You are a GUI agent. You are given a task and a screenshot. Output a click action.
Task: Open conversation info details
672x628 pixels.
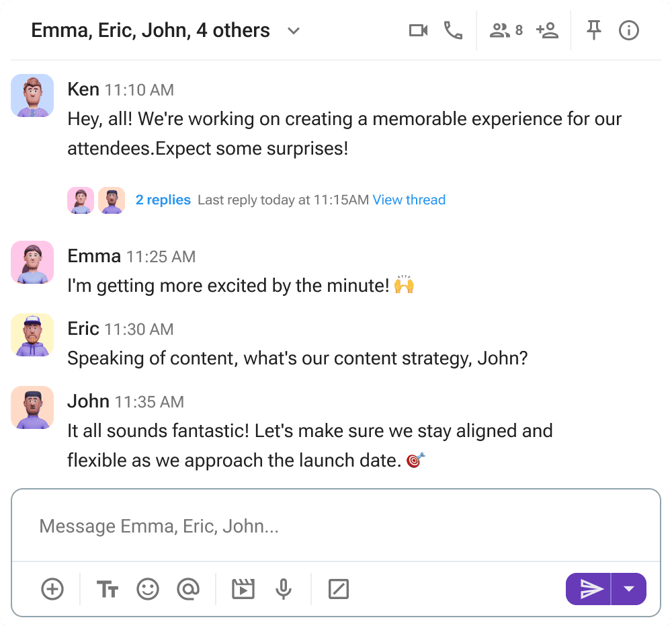[629, 30]
